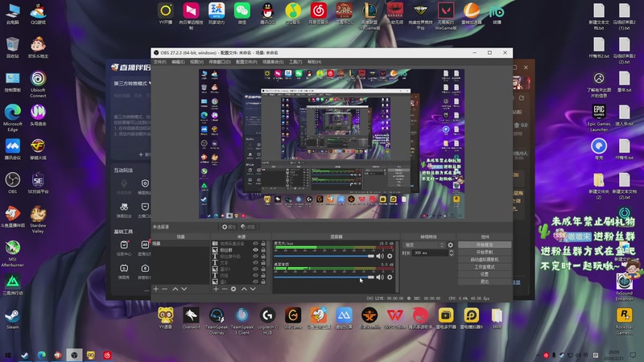Screen dimensions: 644x362
Task: Toggle the lock on 文本 source
Action: click(x=263, y=263)
